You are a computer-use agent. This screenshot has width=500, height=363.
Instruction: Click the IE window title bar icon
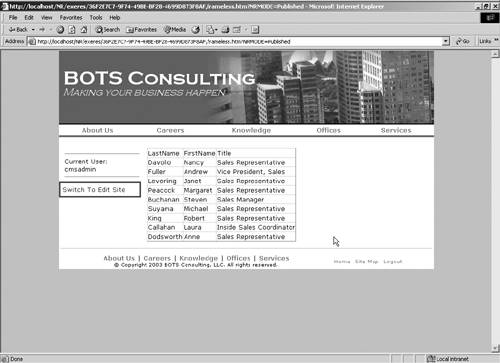point(5,6)
